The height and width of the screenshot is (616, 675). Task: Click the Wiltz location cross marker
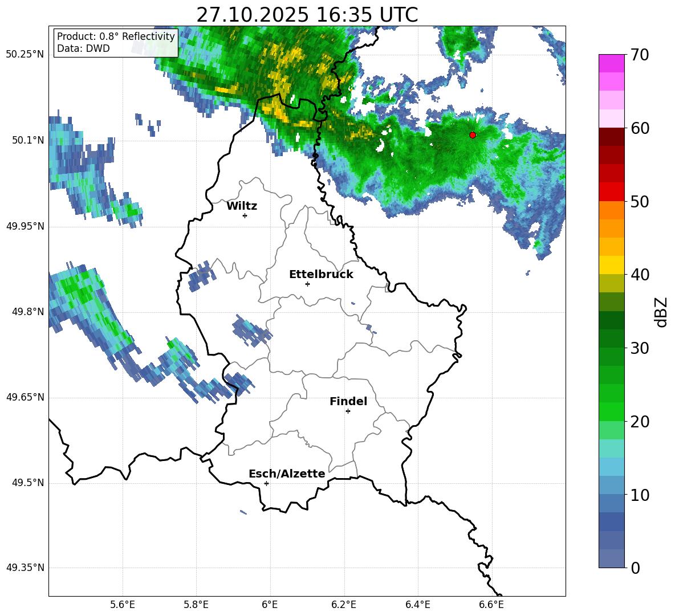245,215
